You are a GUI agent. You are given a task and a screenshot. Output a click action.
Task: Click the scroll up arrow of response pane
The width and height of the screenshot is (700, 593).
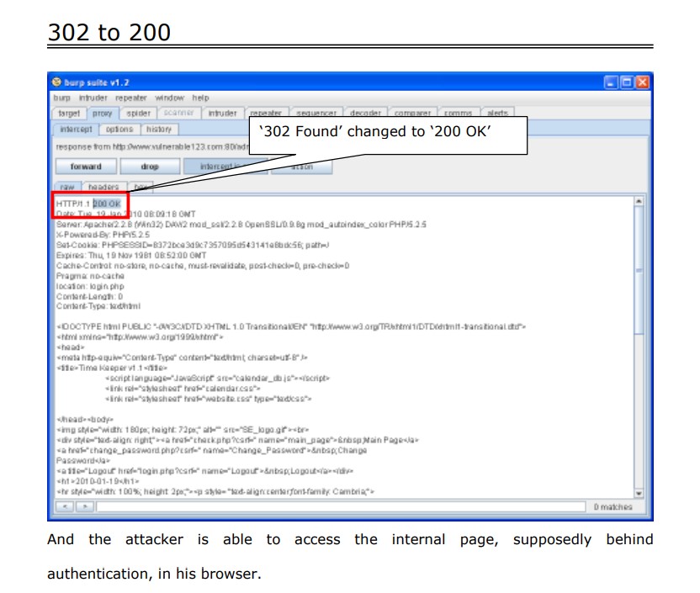click(x=639, y=201)
